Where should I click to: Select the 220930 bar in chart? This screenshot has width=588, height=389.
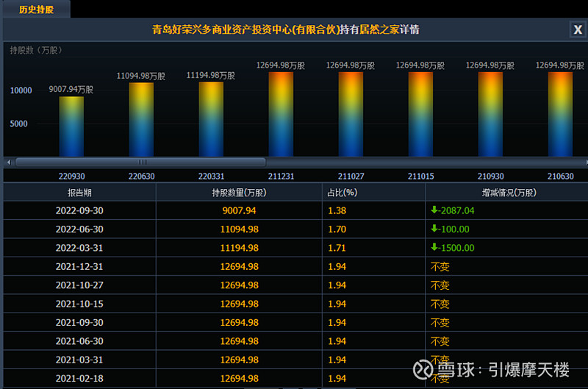[x=71, y=126]
